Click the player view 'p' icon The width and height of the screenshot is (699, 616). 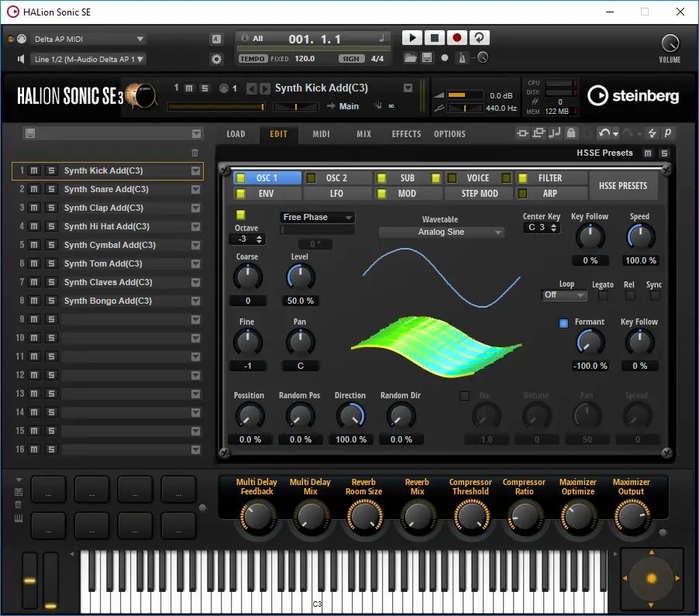tap(667, 132)
